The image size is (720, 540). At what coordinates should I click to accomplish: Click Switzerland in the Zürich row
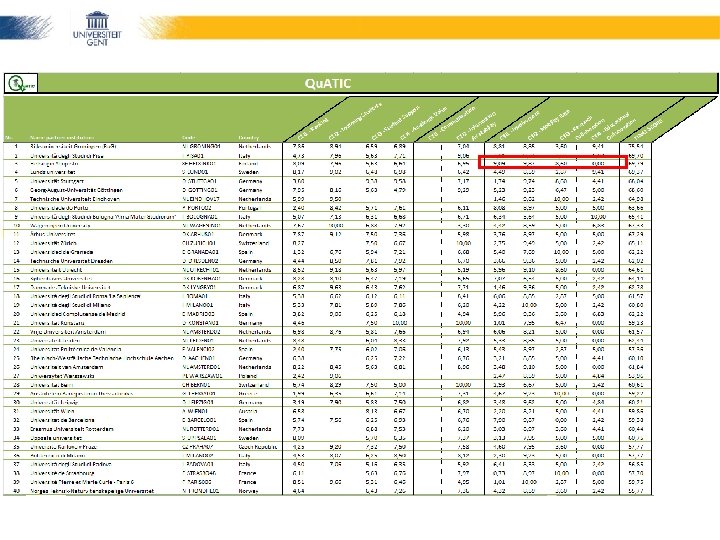point(252,243)
